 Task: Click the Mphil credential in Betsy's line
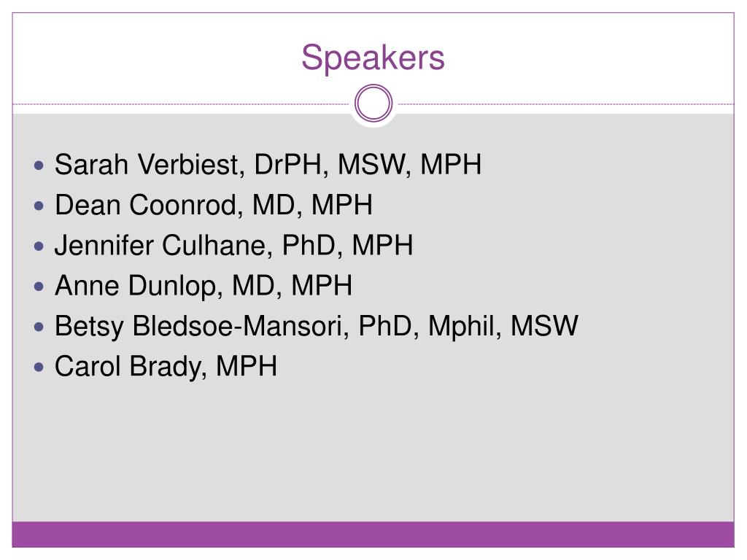(461, 327)
